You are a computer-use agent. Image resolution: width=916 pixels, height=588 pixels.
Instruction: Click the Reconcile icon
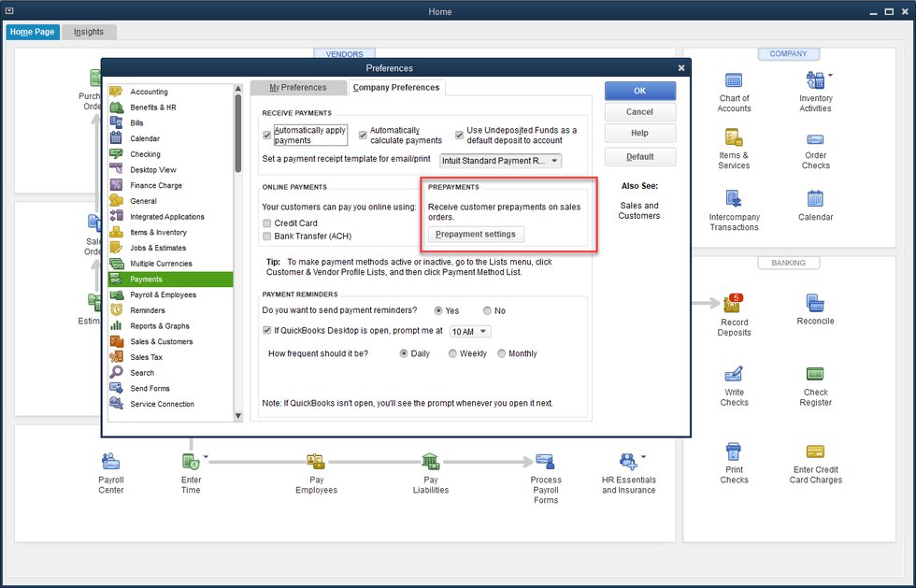click(815, 304)
